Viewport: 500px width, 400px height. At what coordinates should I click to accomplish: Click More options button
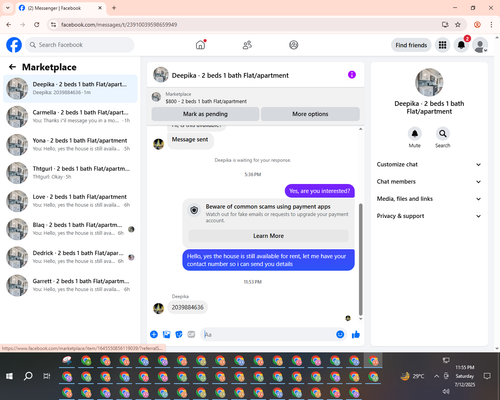[310, 114]
